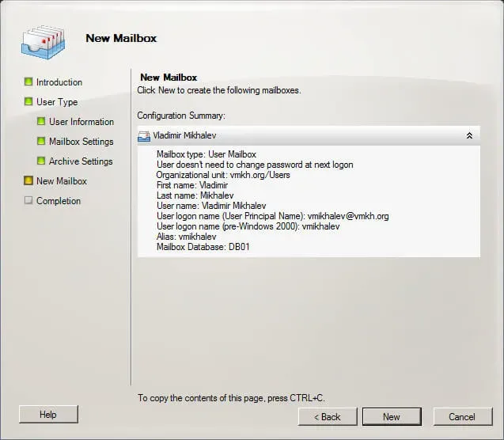
Task: Click the New button to create mailbox
Action: coord(392,416)
